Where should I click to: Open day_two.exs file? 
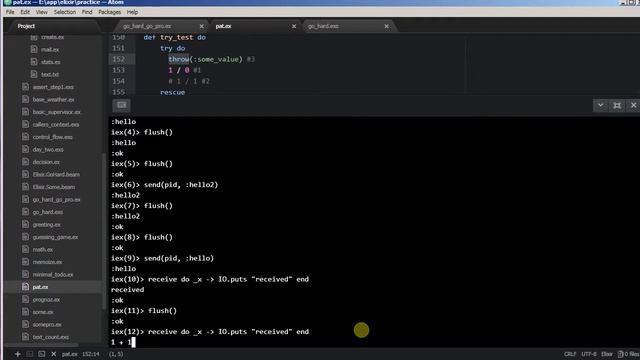click(48, 149)
